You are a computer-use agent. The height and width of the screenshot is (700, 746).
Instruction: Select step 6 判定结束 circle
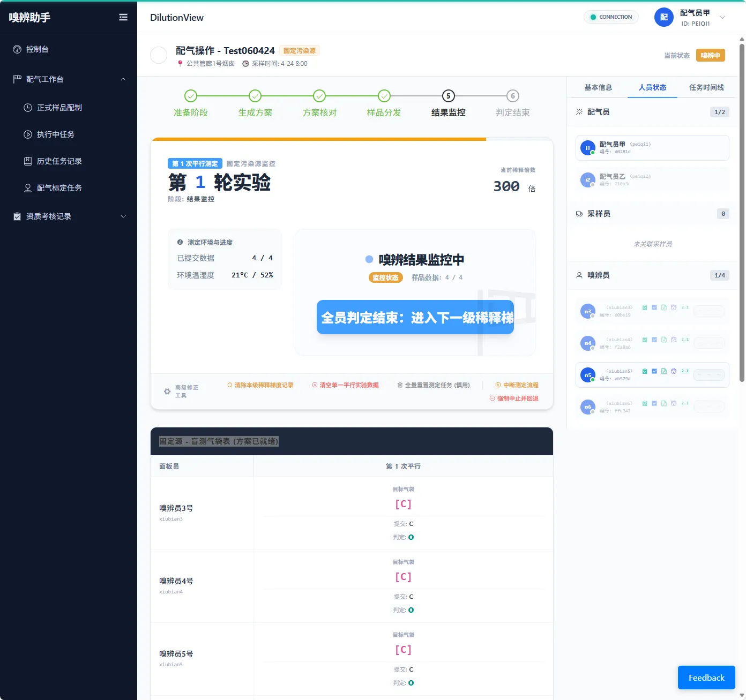(512, 96)
